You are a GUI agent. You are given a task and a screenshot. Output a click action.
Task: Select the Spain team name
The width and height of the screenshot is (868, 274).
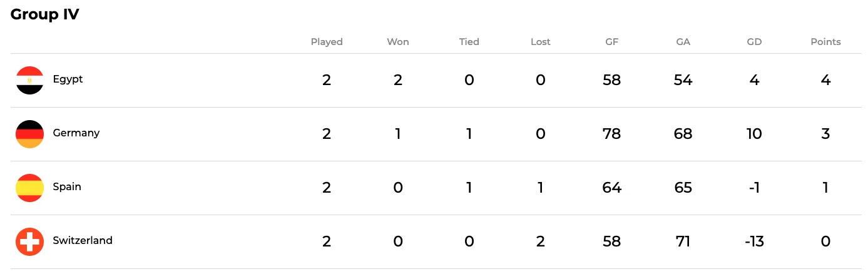point(67,187)
